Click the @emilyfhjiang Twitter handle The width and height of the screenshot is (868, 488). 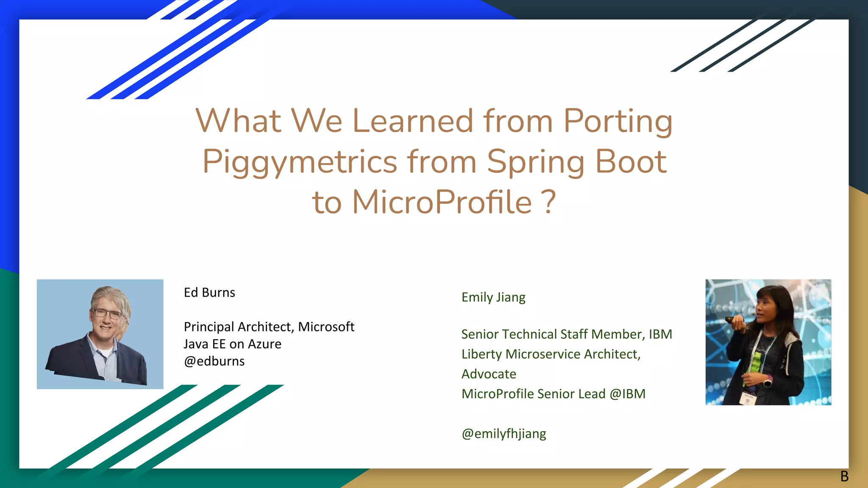point(504,434)
